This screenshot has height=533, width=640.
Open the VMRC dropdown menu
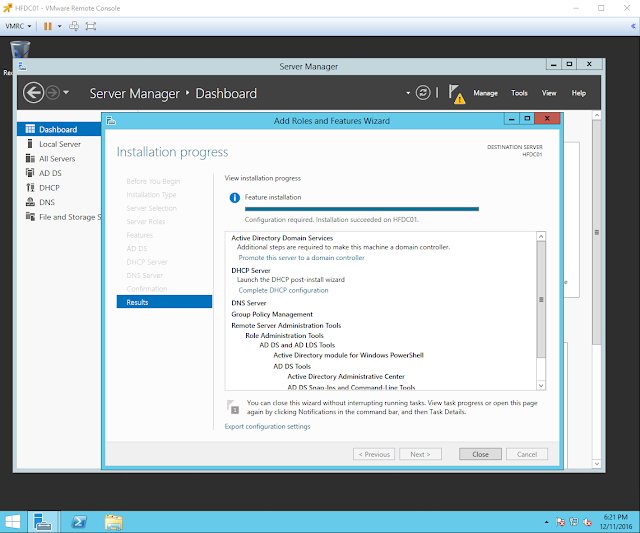coord(18,26)
